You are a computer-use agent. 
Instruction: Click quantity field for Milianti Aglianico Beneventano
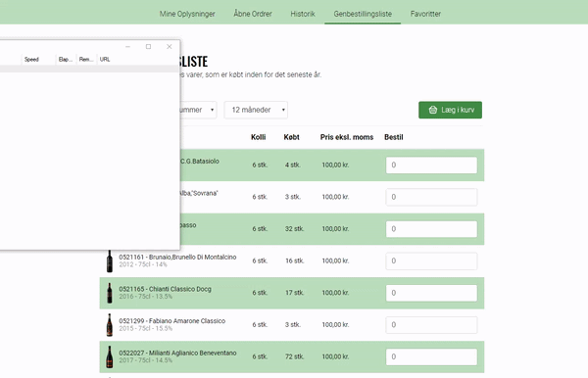point(431,357)
